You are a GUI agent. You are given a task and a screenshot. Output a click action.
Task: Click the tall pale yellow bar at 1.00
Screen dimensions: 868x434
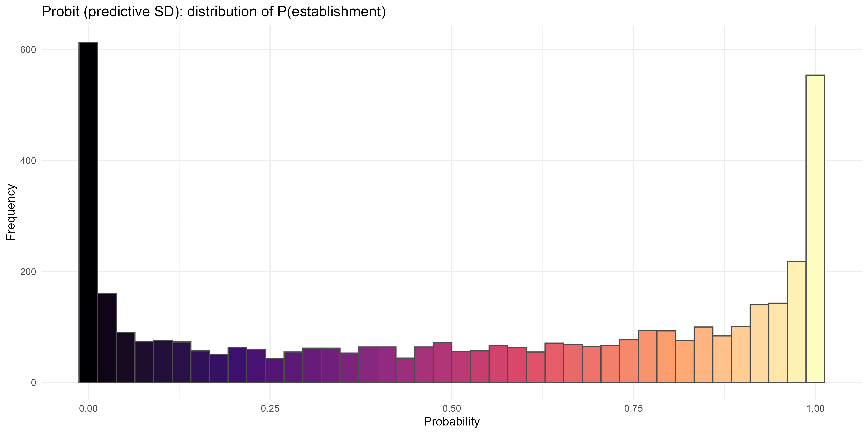click(815, 229)
